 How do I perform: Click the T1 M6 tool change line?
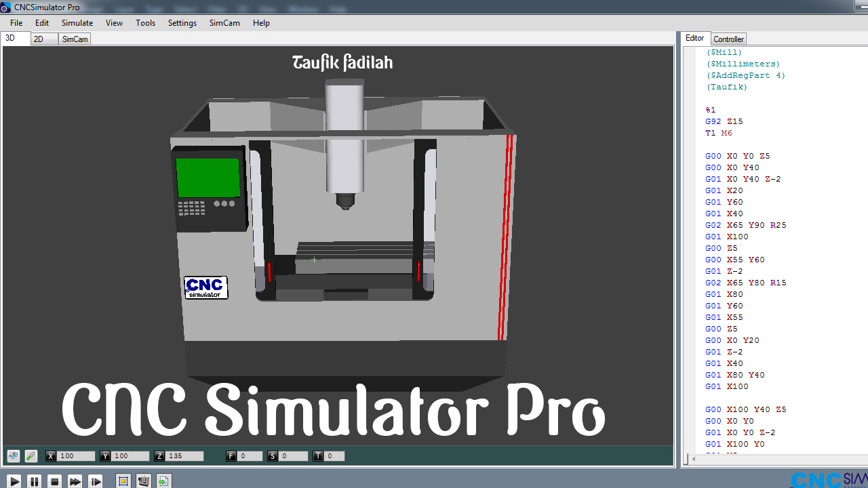719,133
